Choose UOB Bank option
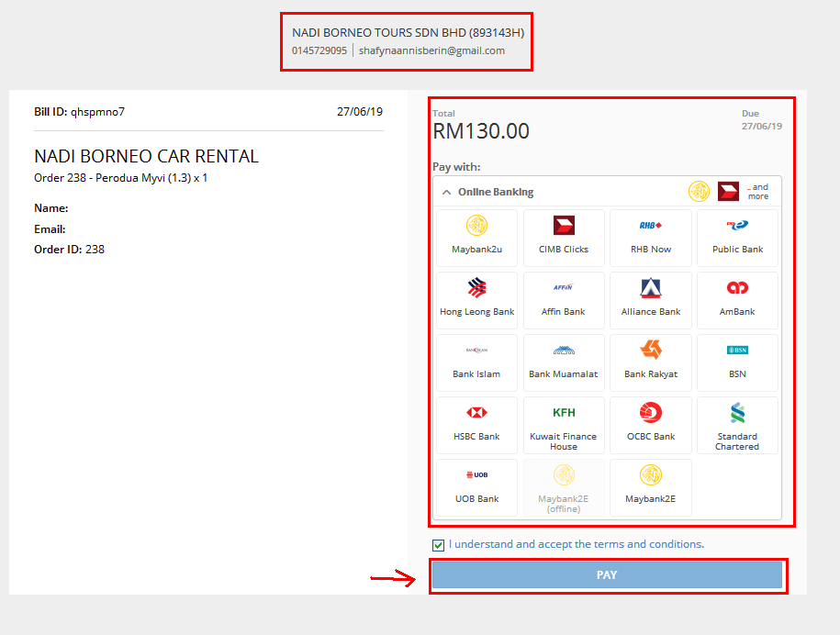840x635 pixels. tap(476, 486)
